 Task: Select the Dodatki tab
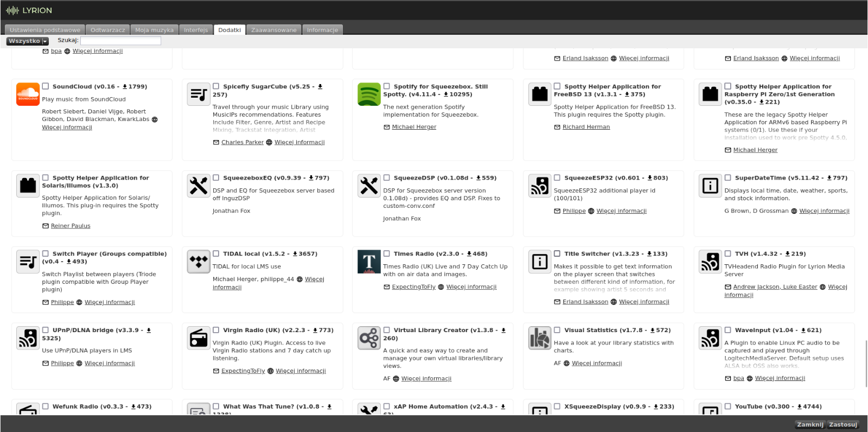click(229, 30)
